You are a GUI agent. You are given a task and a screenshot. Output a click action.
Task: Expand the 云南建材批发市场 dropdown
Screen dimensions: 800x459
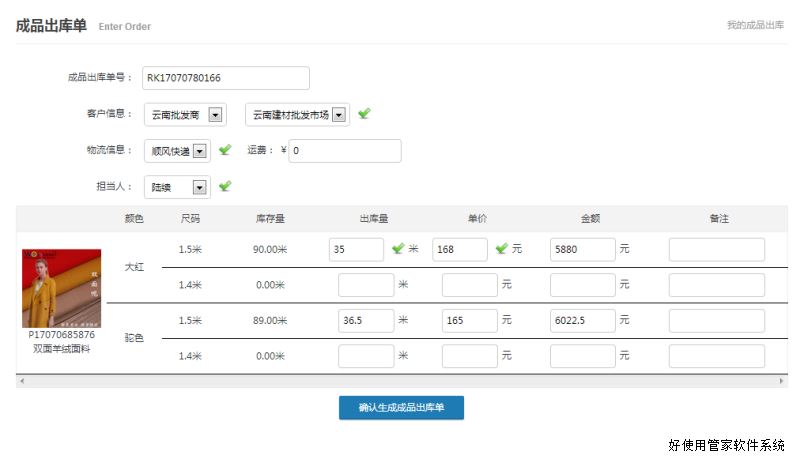[340, 115]
